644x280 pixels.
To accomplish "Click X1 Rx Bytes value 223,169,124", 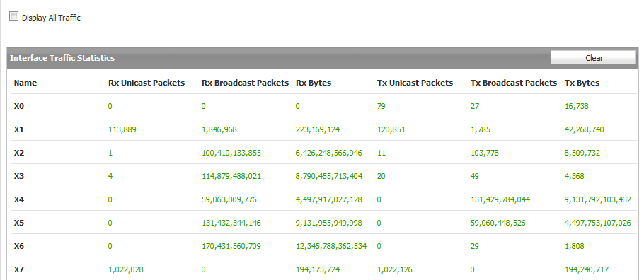I will click(x=318, y=129).
